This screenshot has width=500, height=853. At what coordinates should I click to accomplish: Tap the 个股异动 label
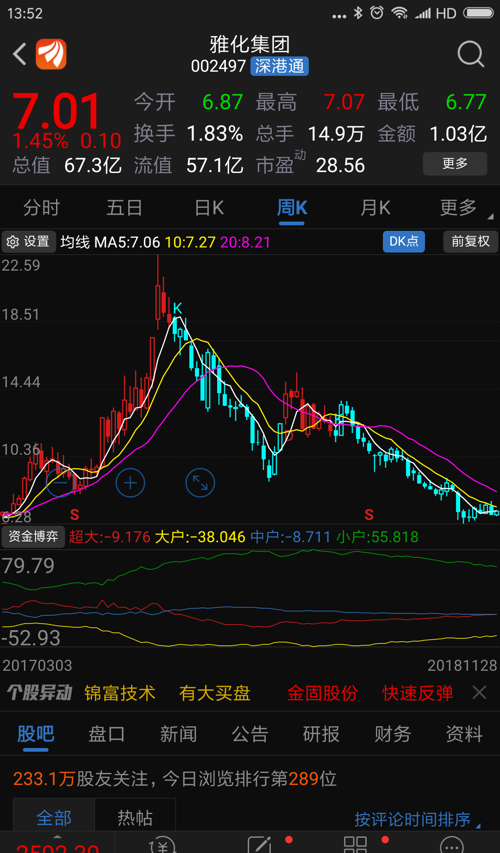pyautogui.click(x=39, y=693)
